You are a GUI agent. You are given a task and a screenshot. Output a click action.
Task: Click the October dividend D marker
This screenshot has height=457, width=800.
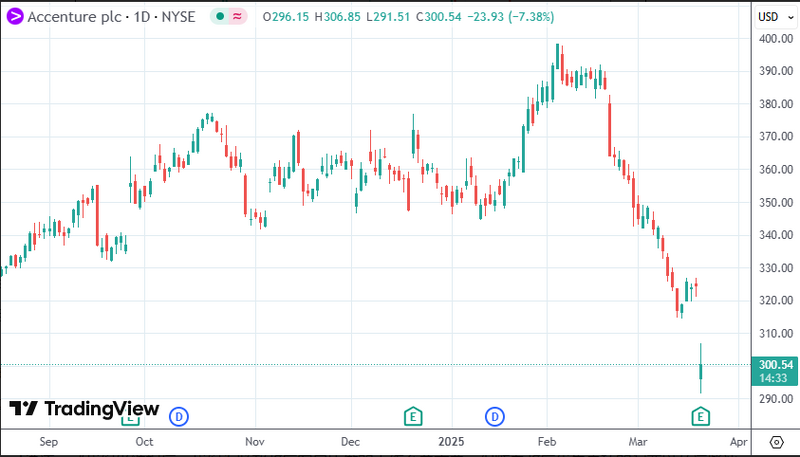click(179, 415)
